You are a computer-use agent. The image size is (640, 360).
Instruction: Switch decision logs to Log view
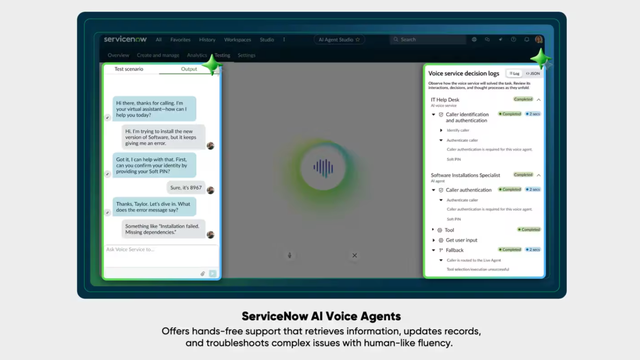pyautogui.click(x=515, y=73)
